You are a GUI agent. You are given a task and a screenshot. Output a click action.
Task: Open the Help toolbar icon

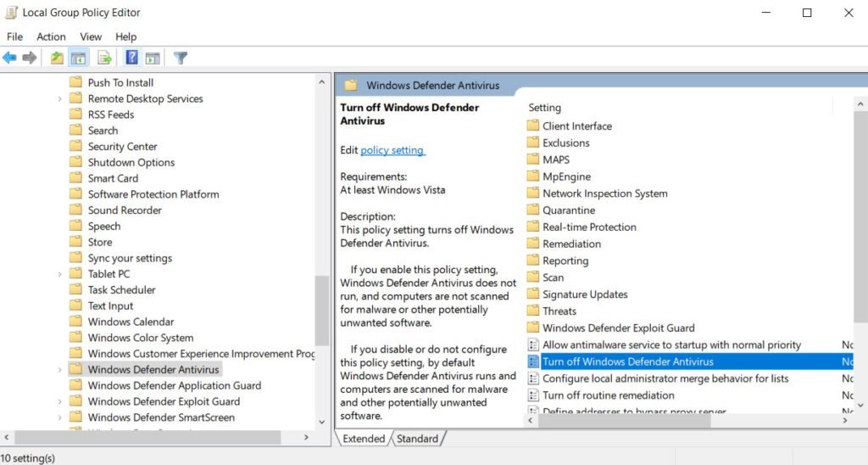click(131, 57)
